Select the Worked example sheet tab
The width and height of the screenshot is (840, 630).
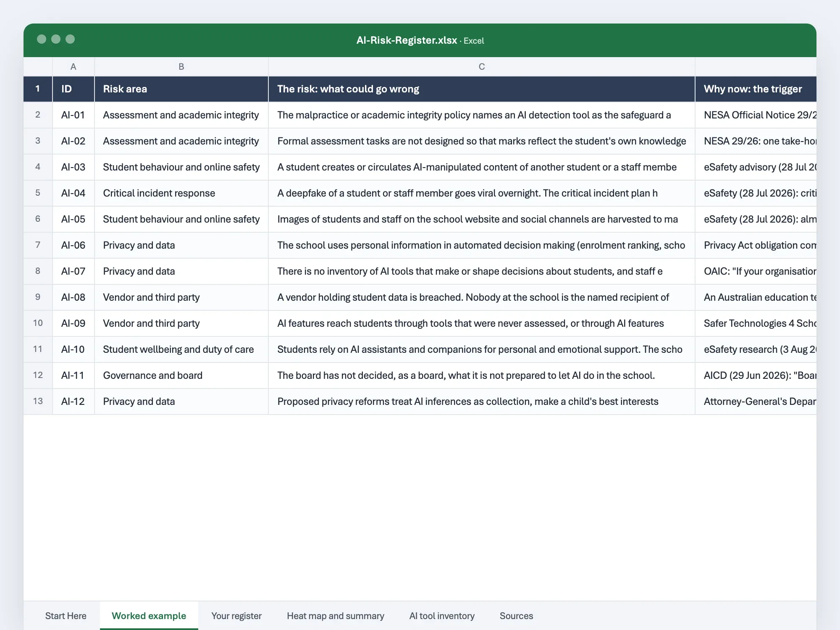click(149, 616)
